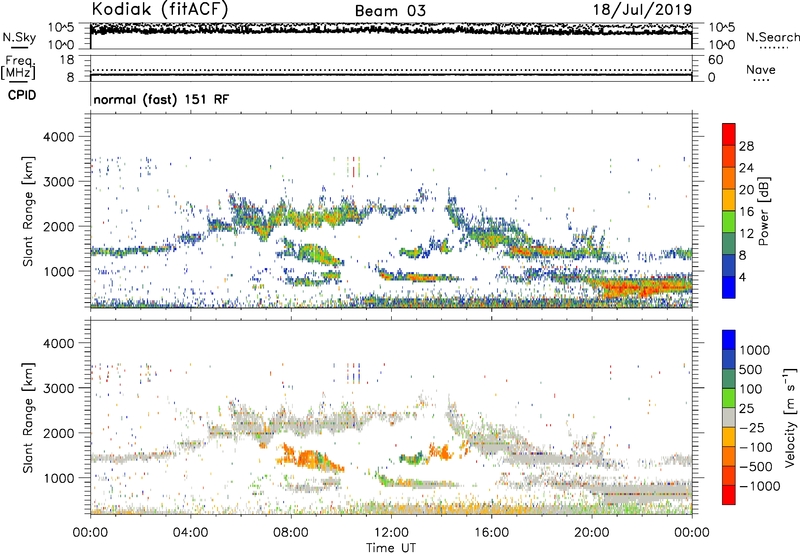Click the 'Power [dB]' colorbar label
Screen dimensions: 800x554
[x=763, y=211]
